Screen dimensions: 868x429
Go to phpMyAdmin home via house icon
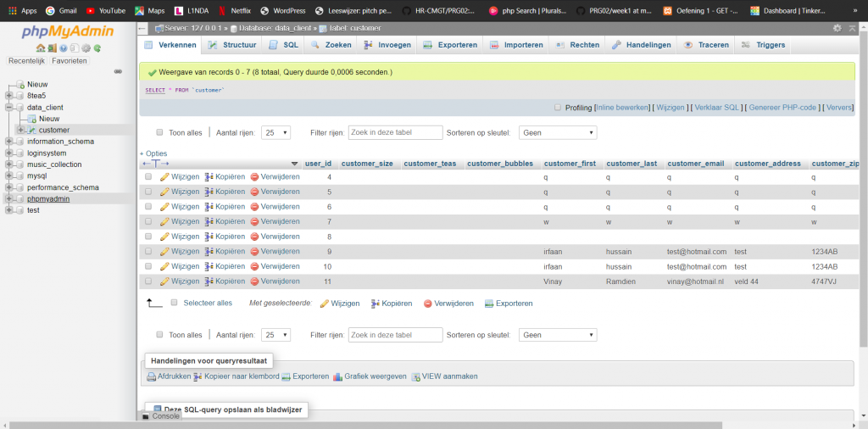point(41,48)
